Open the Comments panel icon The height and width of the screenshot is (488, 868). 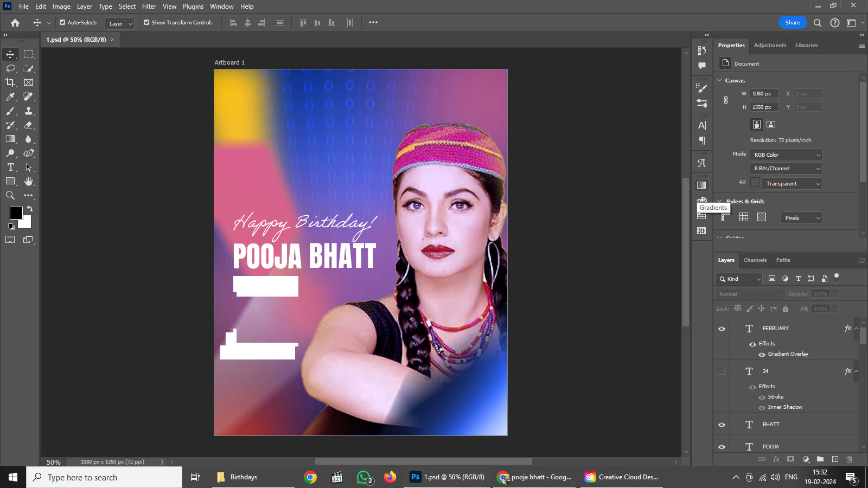click(x=701, y=66)
